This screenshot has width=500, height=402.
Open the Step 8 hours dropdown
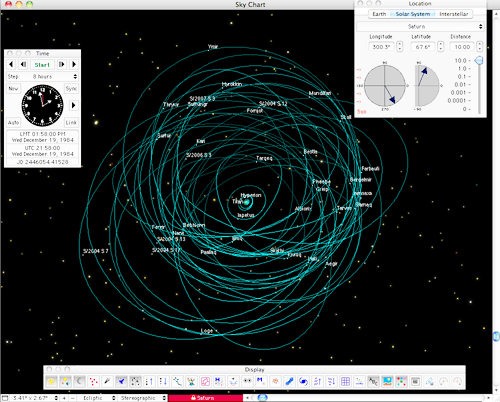coord(42,76)
